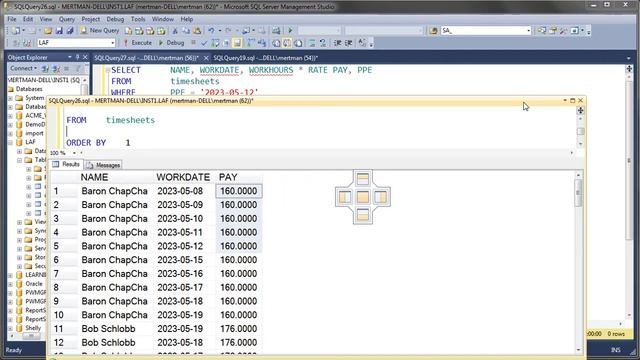This screenshot has width=640, height=360.
Task: Click the Save icon in toolbar
Action: pos(59,31)
